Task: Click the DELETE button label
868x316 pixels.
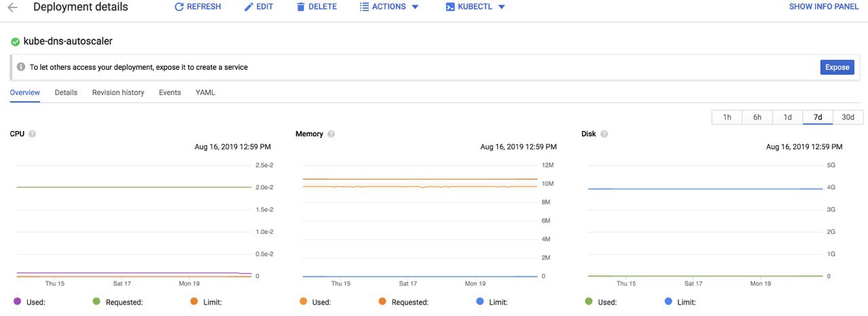Action: [x=322, y=7]
